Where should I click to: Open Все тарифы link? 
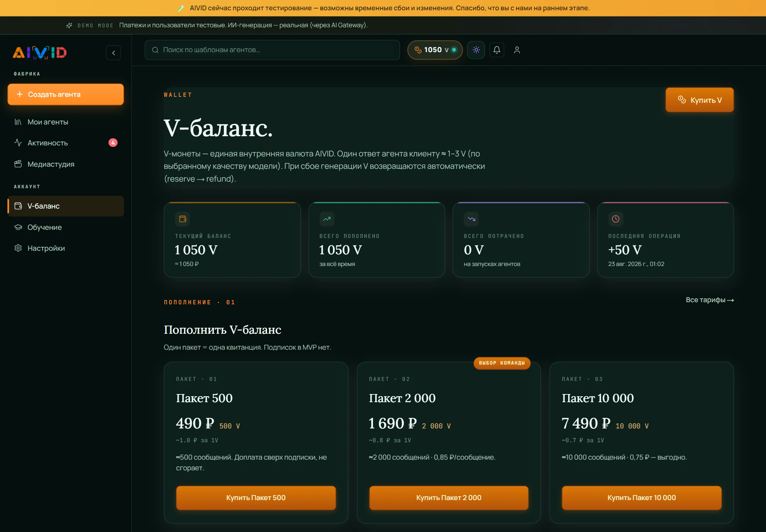tap(710, 300)
